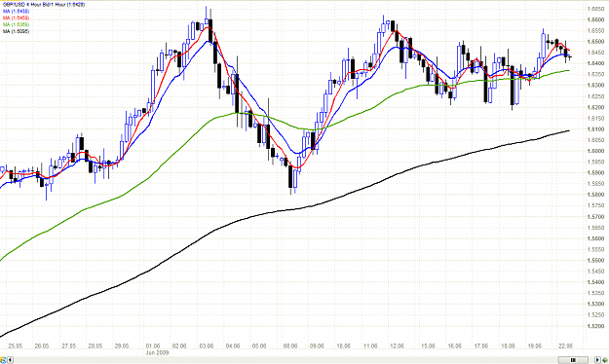Image resolution: width=609 pixels, height=364 pixels.
Task: Select the red MA legend entry
Action: (x=16, y=18)
